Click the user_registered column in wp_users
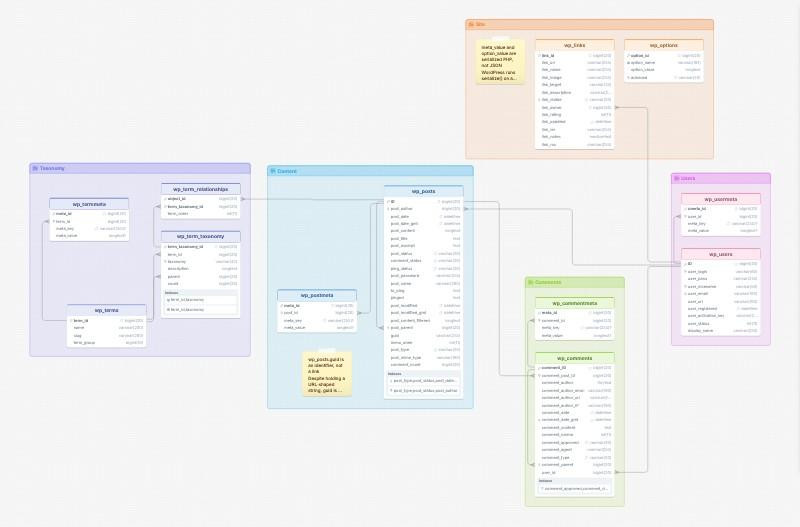800x527 pixels. (721, 308)
